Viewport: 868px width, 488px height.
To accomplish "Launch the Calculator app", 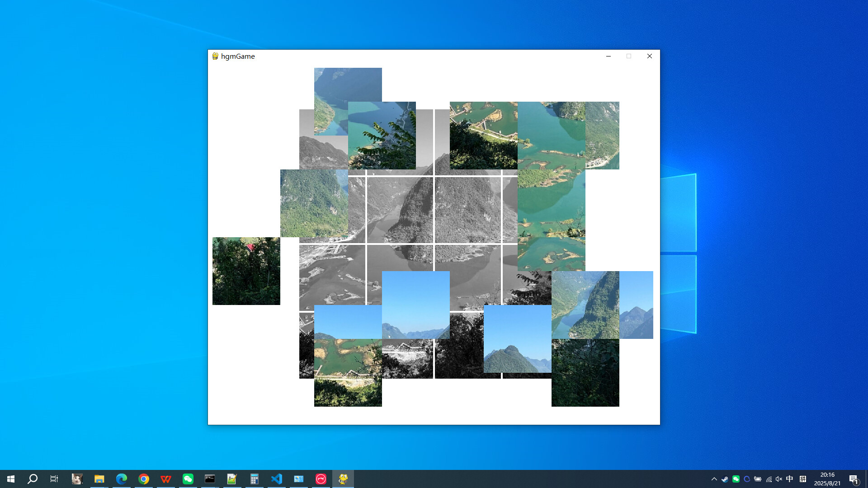I will (x=255, y=479).
